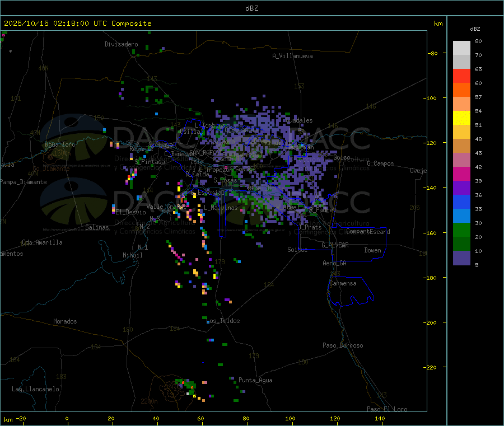Click the 'Punta_Agua' map label

point(255,380)
